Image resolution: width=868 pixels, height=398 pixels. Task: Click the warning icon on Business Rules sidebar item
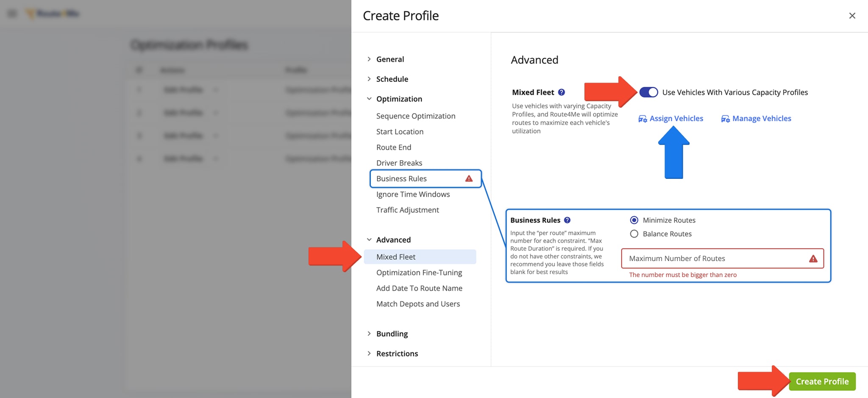tap(469, 178)
